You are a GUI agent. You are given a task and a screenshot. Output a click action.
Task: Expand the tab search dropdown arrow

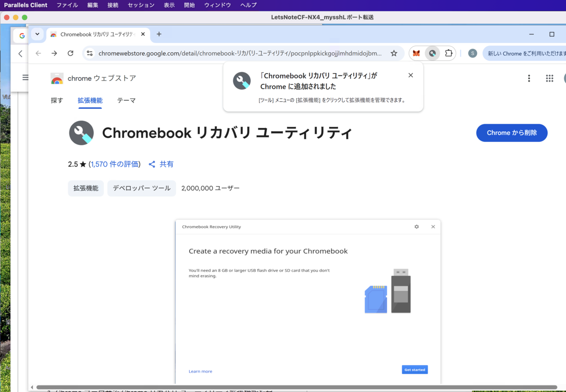(37, 34)
